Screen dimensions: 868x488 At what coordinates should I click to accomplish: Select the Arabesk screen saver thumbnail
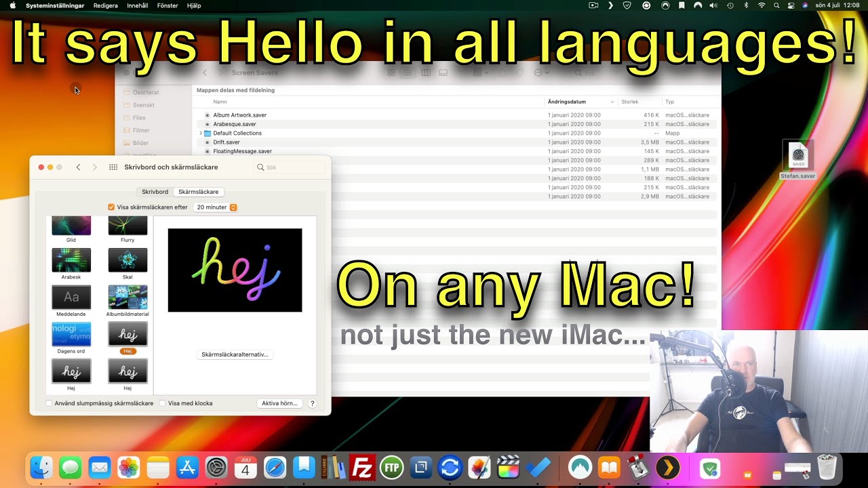pyautogui.click(x=71, y=260)
